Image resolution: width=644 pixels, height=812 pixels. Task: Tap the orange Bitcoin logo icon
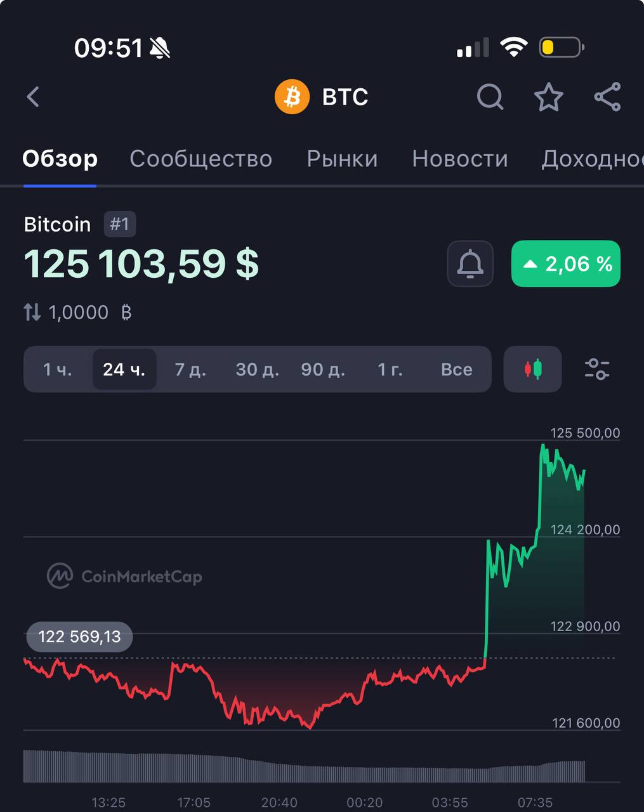point(292,97)
